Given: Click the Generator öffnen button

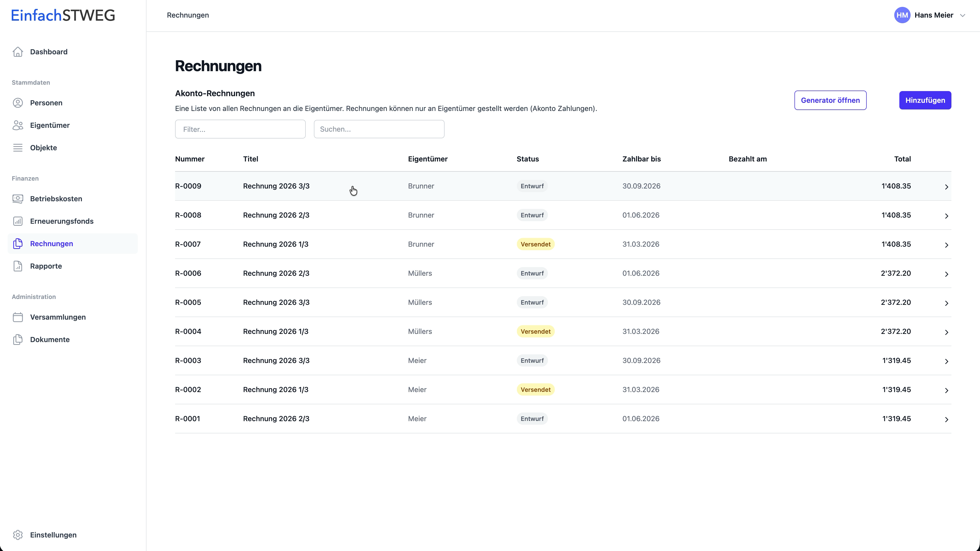Looking at the screenshot, I should 830,100.
